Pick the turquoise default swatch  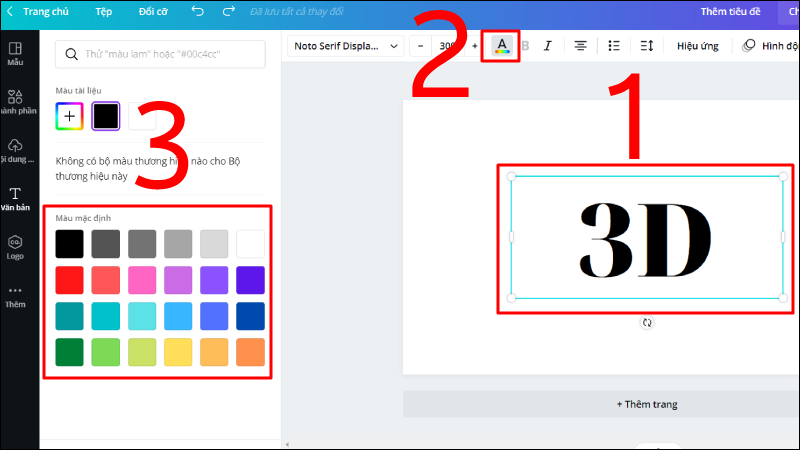pos(106,316)
